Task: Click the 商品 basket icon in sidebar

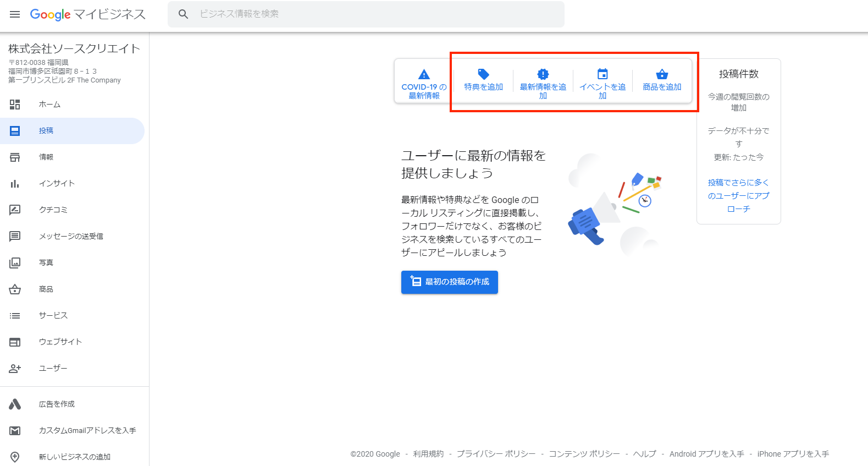Action: pos(15,289)
